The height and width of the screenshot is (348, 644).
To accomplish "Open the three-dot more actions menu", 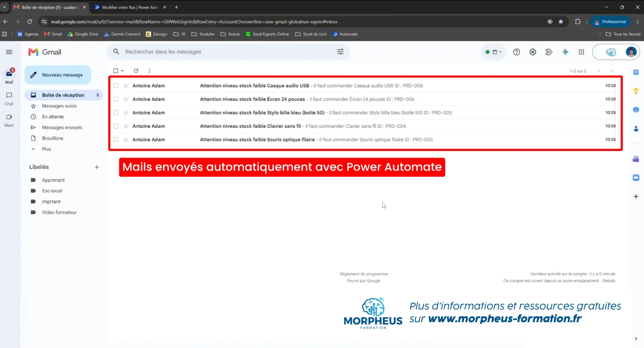I will pyautogui.click(x=149, y=71).
